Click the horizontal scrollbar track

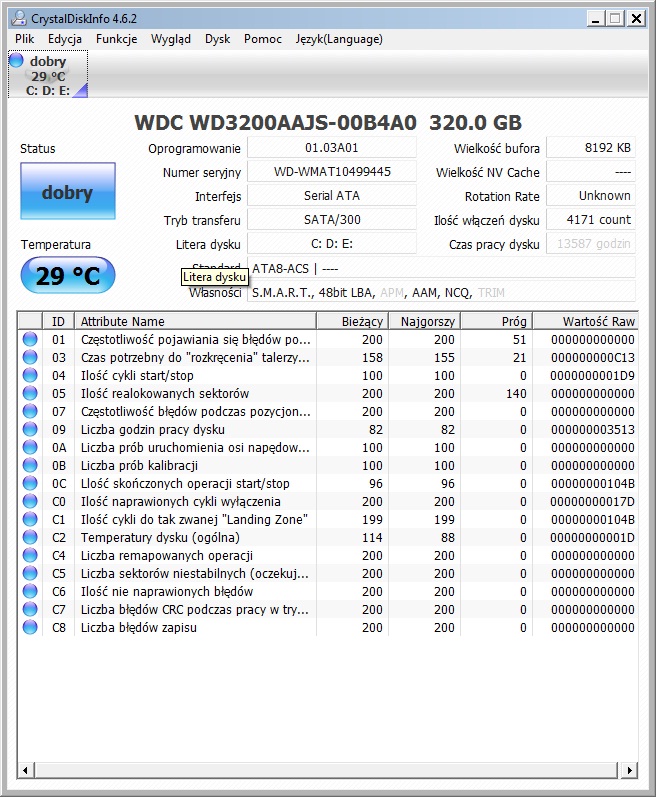[328, 770]
